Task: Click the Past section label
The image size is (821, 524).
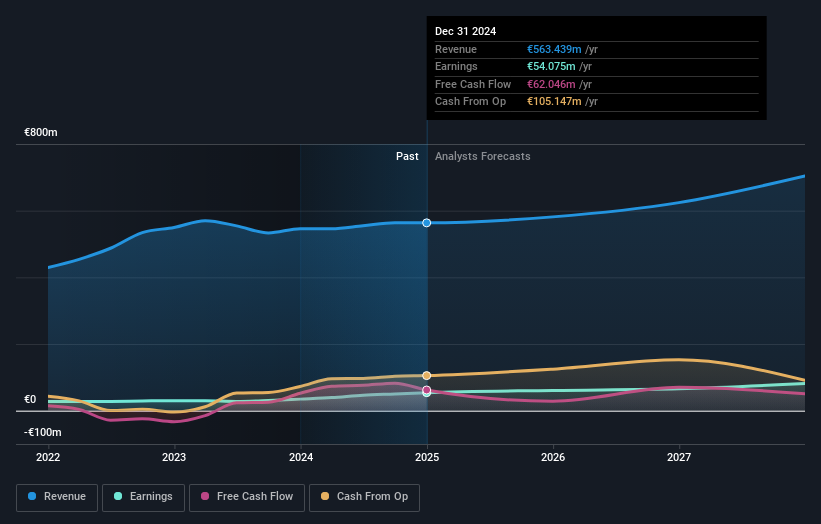Action: pos(407,156)
